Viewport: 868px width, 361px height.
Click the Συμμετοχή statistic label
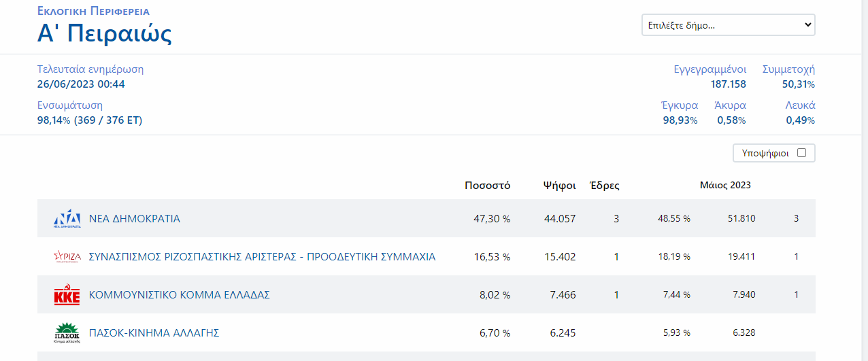(x=788, y=69)
